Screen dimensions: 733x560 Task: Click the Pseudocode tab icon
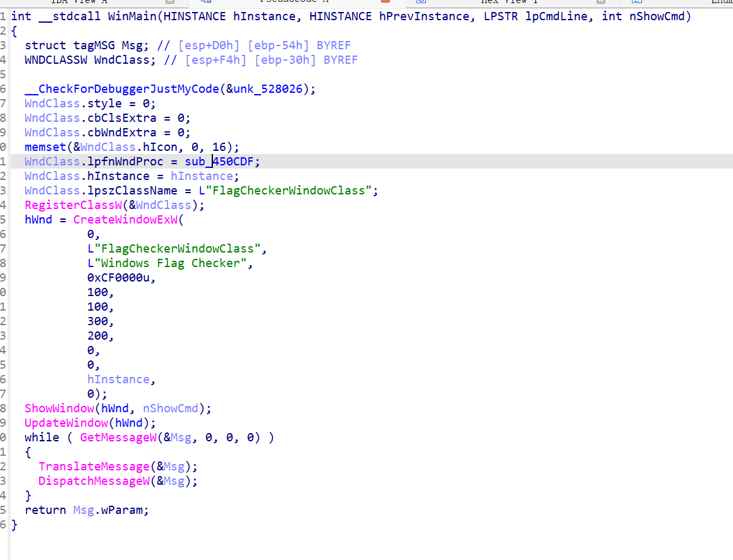pyautogui.click(x=205, y=3)
